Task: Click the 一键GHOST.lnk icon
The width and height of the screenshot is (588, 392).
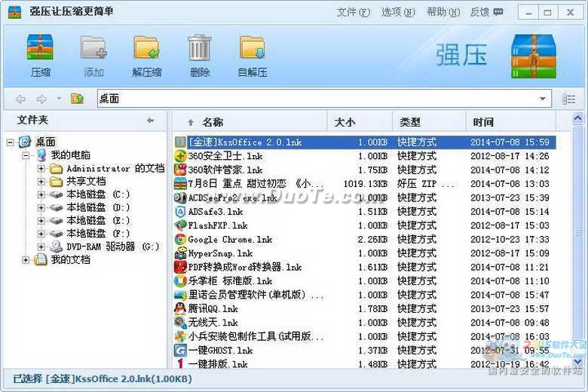Action: pos(180,351)
